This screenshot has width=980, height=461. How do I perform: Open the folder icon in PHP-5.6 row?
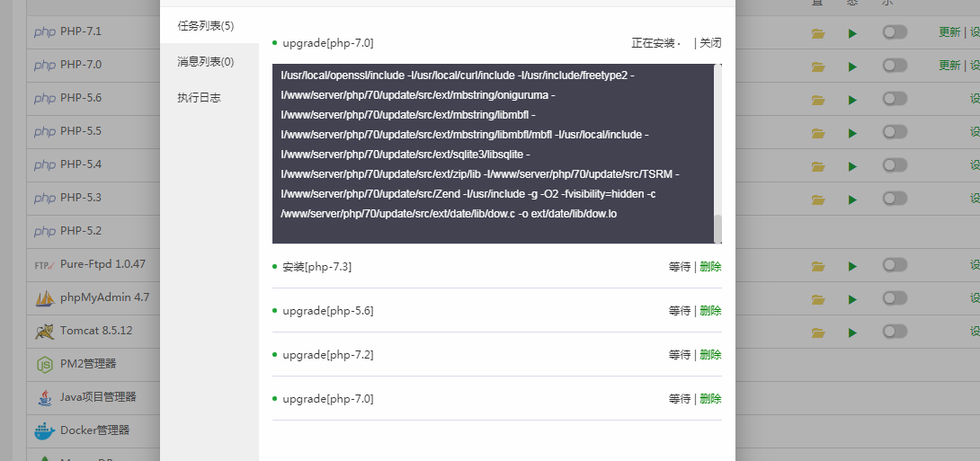click(x=818, y=100)
